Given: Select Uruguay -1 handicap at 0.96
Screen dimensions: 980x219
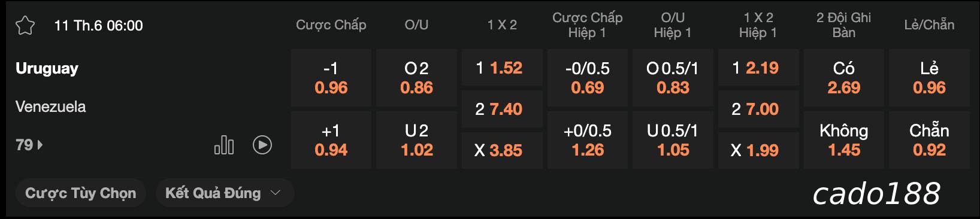Looking at the screenshot, I should 331,78.
